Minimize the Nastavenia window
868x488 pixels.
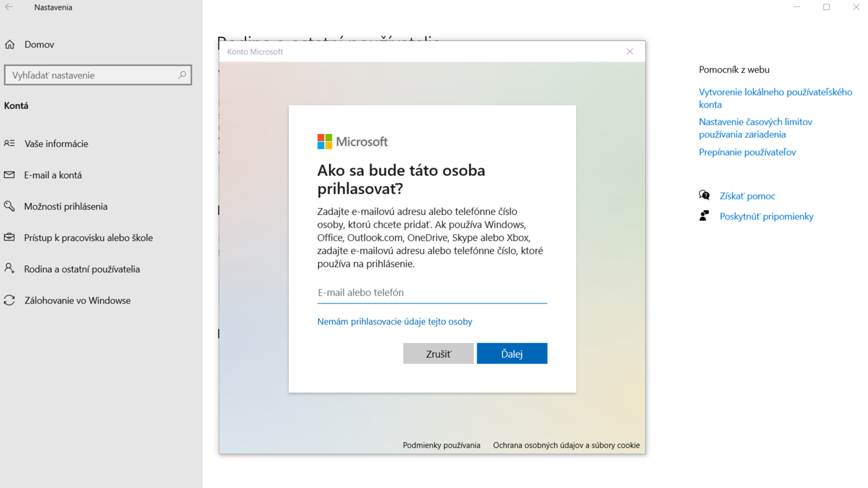pos(796,7)
